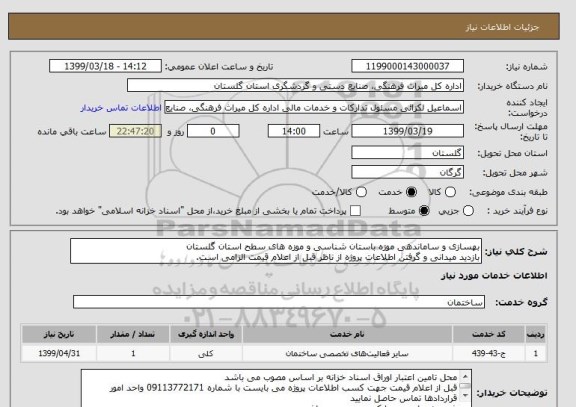Click the تعداد / مقدار column header
The width and height of the screenshot is (576, 407).
pyautogui.click(x=133, y=334)
